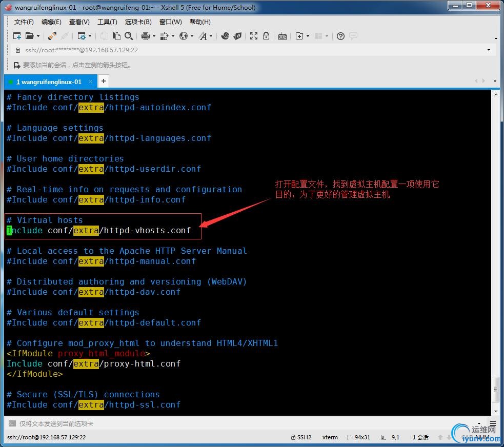This screenshot has height=447, width=504.
Task: Expand the address bar history dropdown arrow
Action: 489,50
